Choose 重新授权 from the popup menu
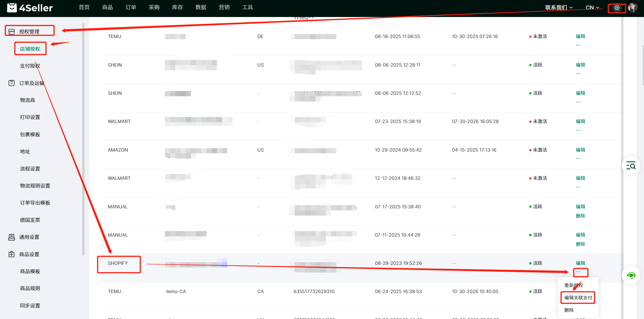 [x=573, y=285]
